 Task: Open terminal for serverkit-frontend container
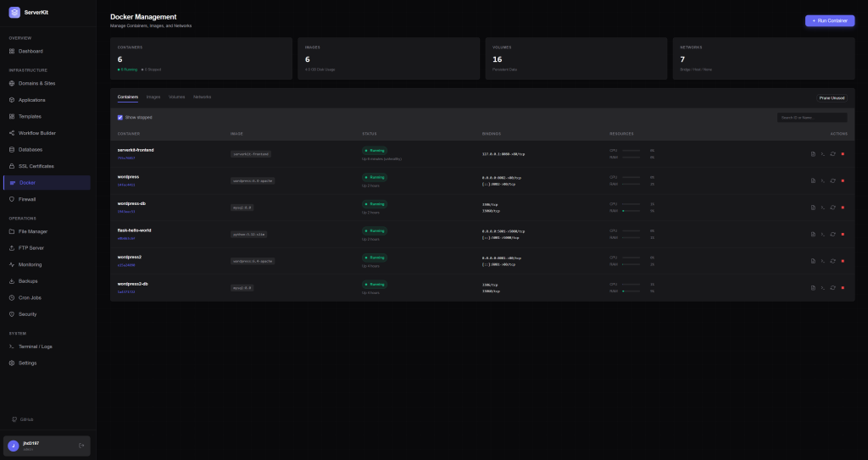tap(822, 153)
